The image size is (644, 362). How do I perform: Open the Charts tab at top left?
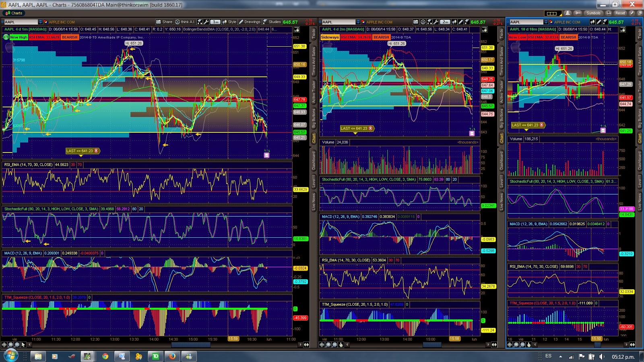click(x=14, y=13)
